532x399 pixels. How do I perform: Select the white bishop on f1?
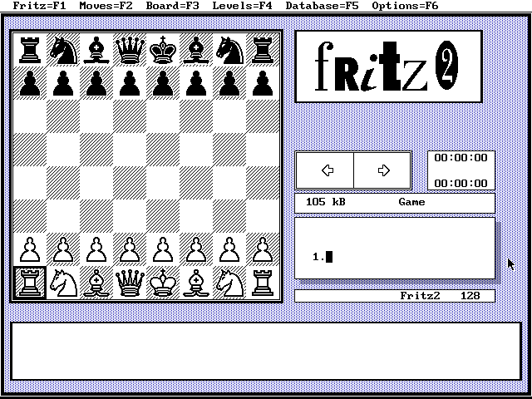pyautogui.click(x=196, y=283)
